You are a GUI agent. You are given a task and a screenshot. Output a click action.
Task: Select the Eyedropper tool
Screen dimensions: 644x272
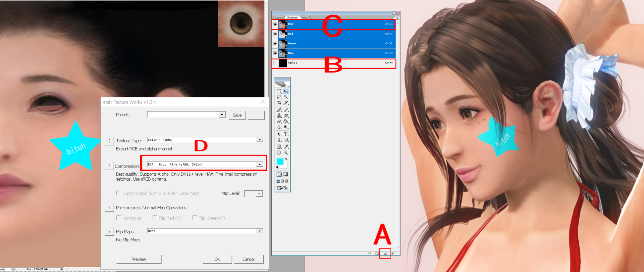coord(286,147)
